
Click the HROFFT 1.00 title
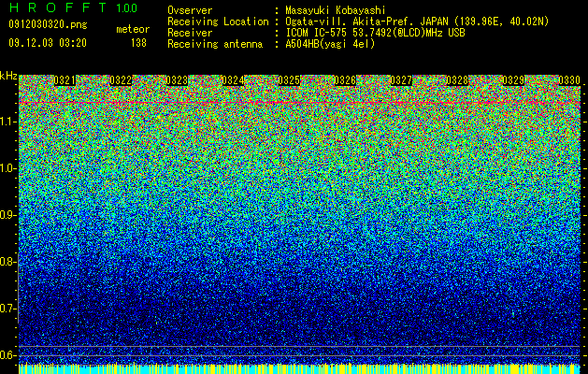pyautogui.click(x=73, y=7)
